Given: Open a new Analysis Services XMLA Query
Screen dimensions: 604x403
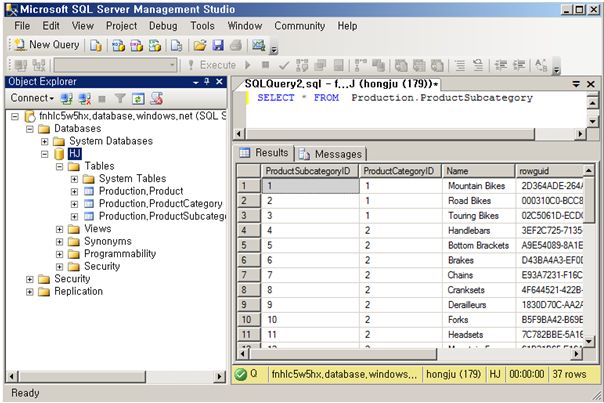Looking at the screenshot, I should pos(155,45).
